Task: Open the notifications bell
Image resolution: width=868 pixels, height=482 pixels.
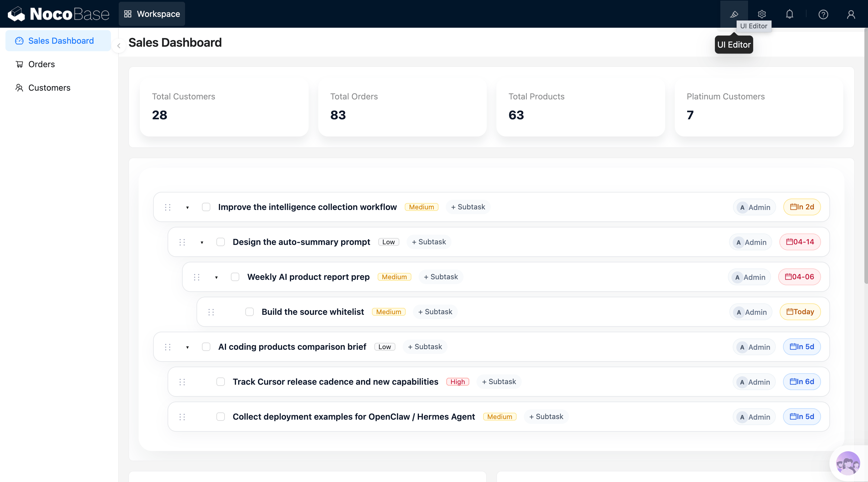Action: tap(790, 14)
